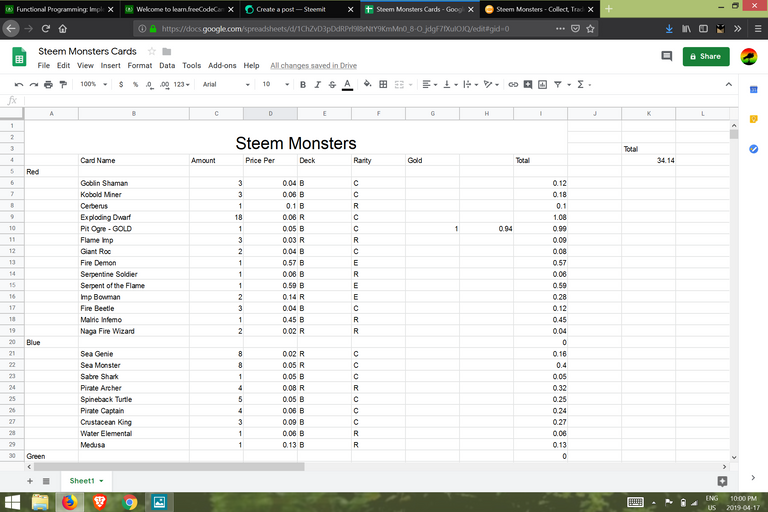768x512 pixels.
Task: Reload the page in Firefox
Action: (x=46, y=29)
